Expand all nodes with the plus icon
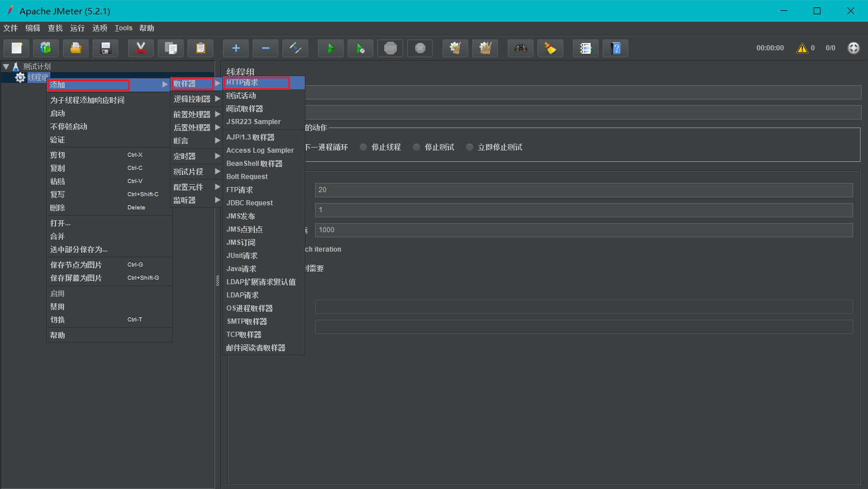868x489 pixels. 236,48
